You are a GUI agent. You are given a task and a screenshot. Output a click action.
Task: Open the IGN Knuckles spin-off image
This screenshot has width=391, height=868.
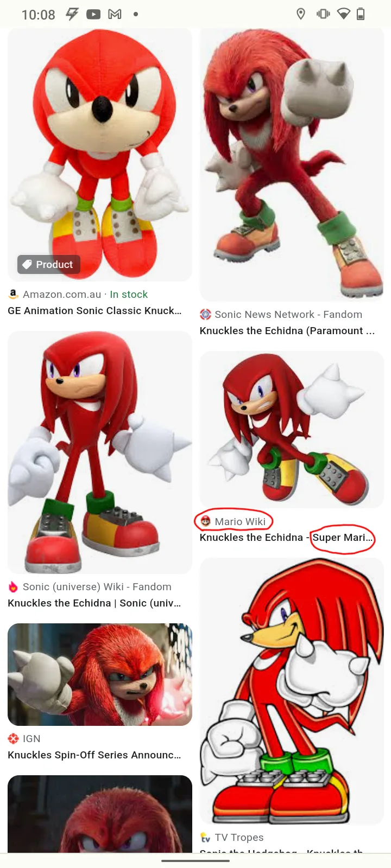pyautogui.click(x=100, y=675)
